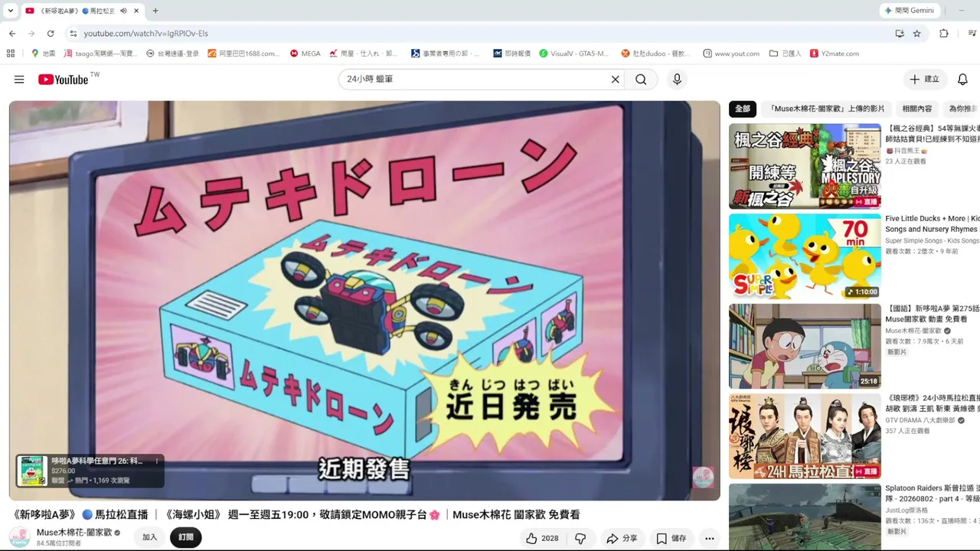This screenshot has height=551, width=980.
Task: Start voice search with the microphone
Action: click(x=677, y=80)
